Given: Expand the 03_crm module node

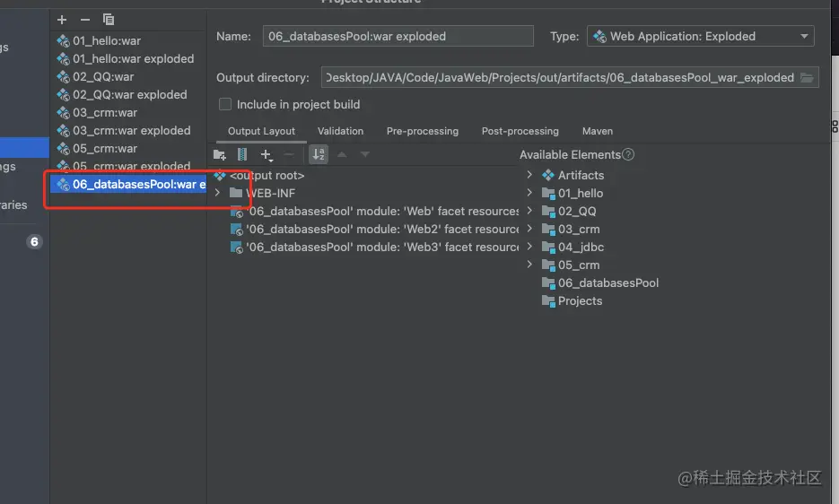Looking at the screenshot, I should (x=529, y=229).
